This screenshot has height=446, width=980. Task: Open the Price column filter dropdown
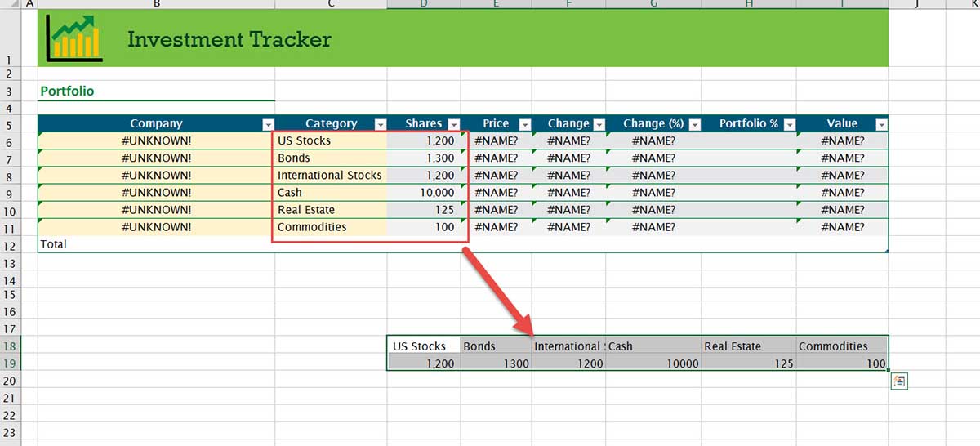click(525, 124)
